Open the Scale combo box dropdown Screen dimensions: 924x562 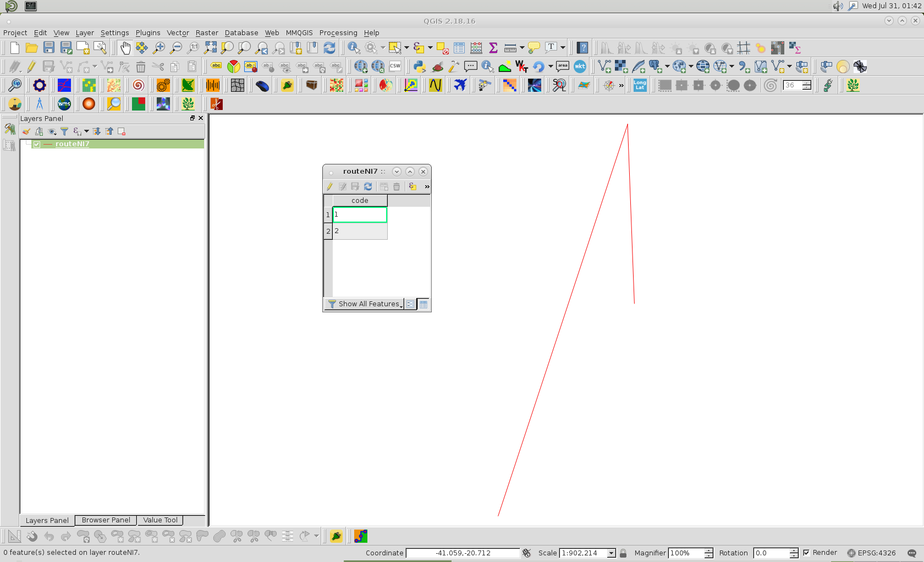point(611,553)
